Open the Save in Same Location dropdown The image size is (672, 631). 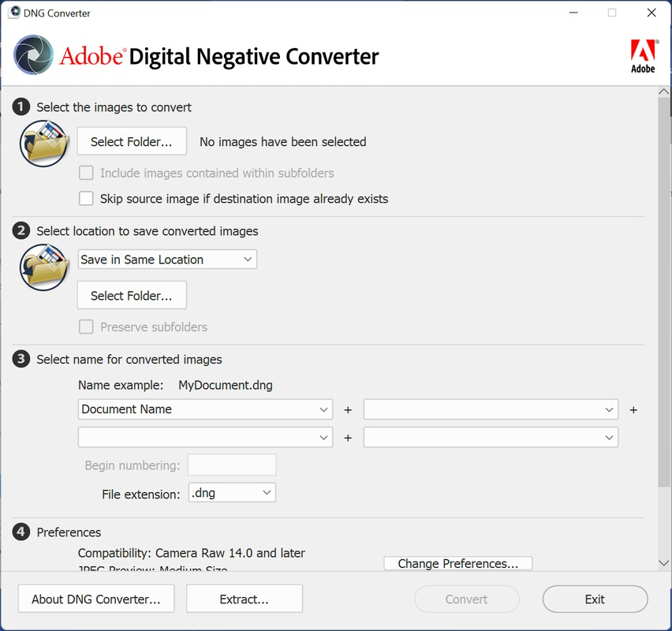tap(167, 259)
